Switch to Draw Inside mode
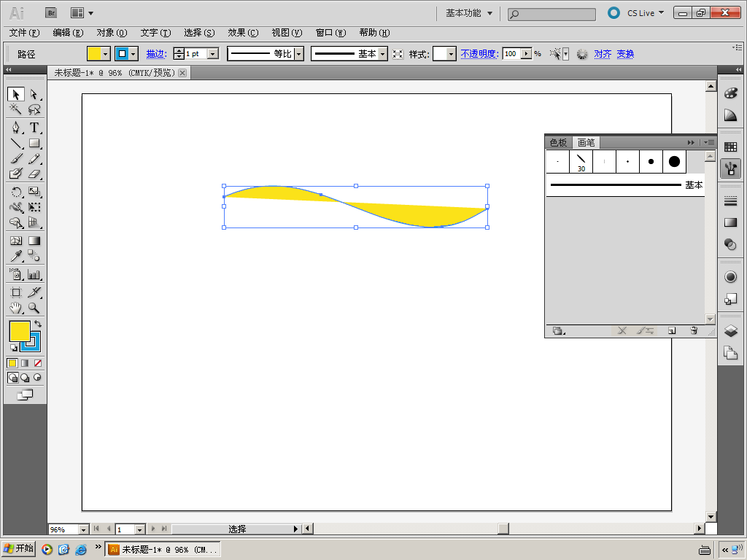Viewport: 747px width, 560px height. click(37, 378)
